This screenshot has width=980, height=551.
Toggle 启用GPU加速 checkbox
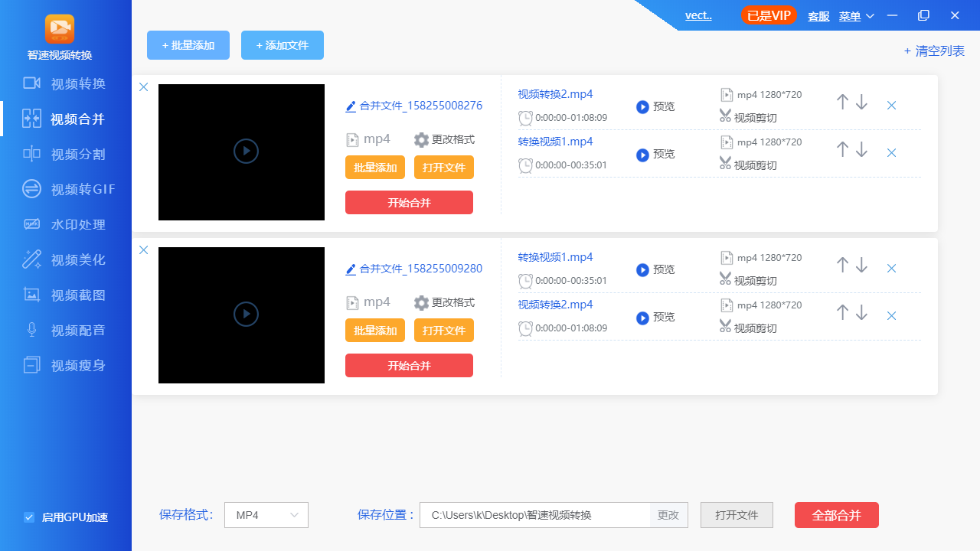click(x=29, y=517)
